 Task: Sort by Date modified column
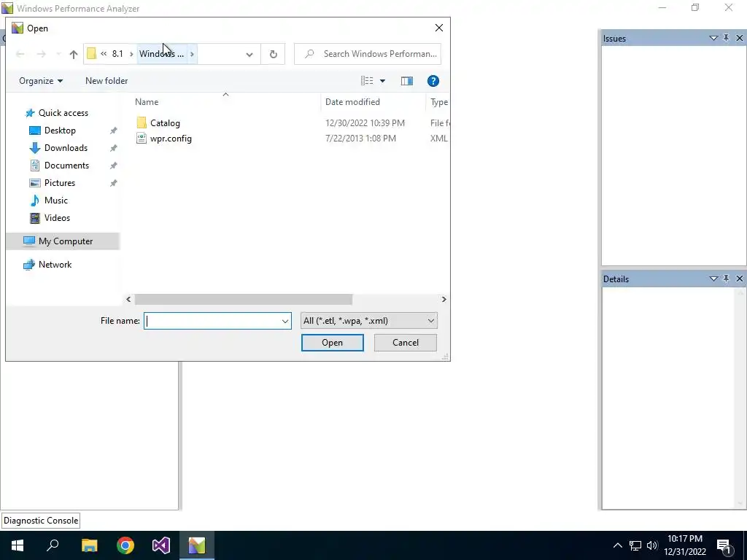[x=352, y=102]
